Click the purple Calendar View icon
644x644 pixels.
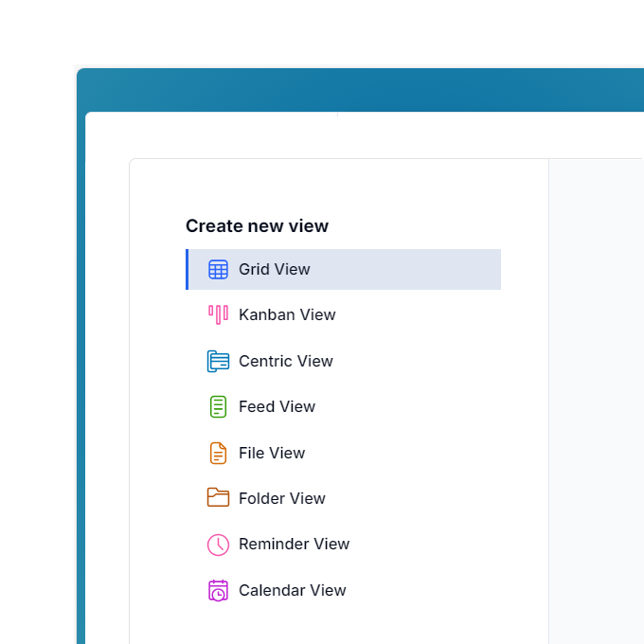[218, 590]
